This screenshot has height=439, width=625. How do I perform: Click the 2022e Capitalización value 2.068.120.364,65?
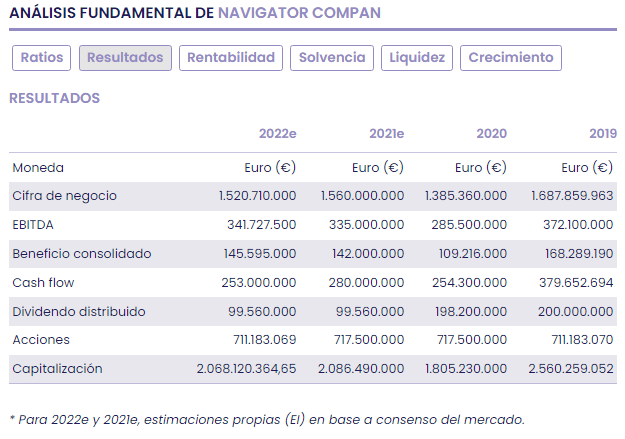[x=246, y=369]
